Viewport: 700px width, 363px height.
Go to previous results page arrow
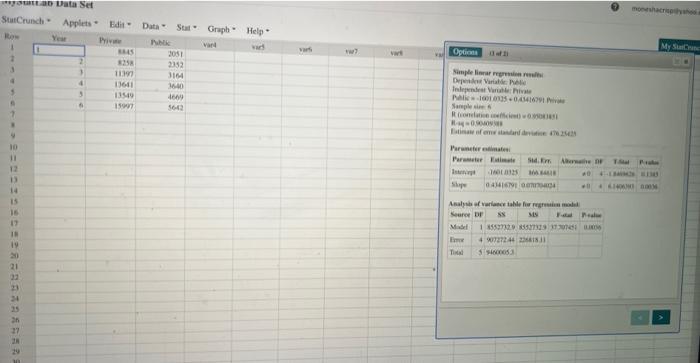[640, 317]
